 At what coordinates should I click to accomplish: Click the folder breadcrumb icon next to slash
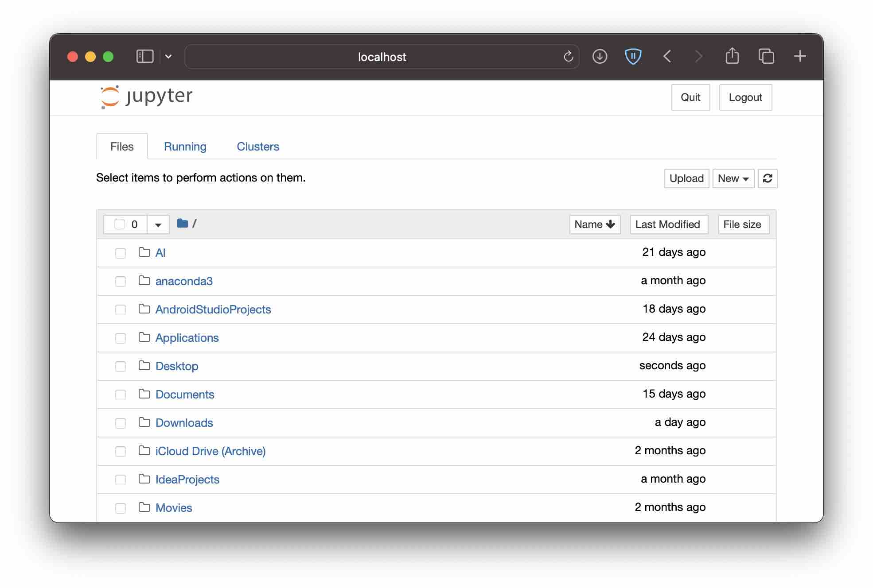coord(182,224)
